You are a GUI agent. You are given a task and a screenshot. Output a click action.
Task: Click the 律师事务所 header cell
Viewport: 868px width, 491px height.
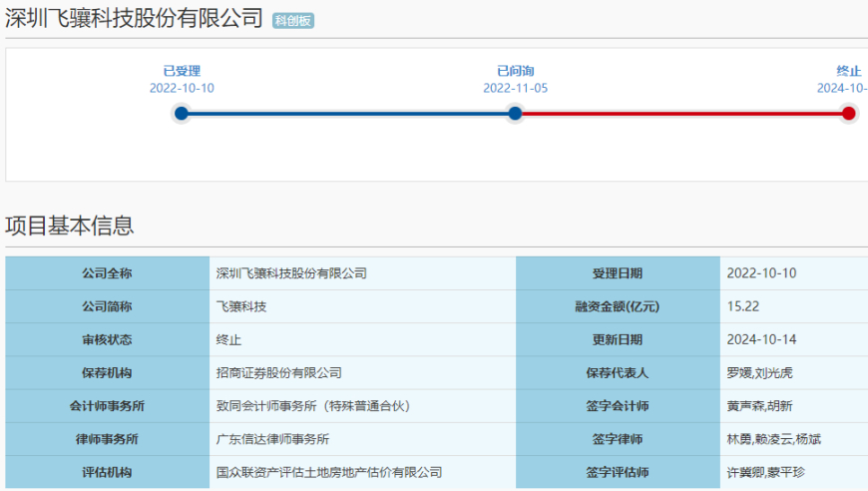tap(108, 439)
